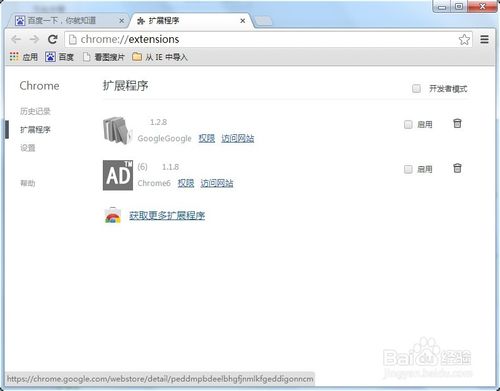Click the Chrome heading in the sidebar
Image resolution: width=500 pixels, height=391 pixels.
pyautogui.click(x=39, y=86)
